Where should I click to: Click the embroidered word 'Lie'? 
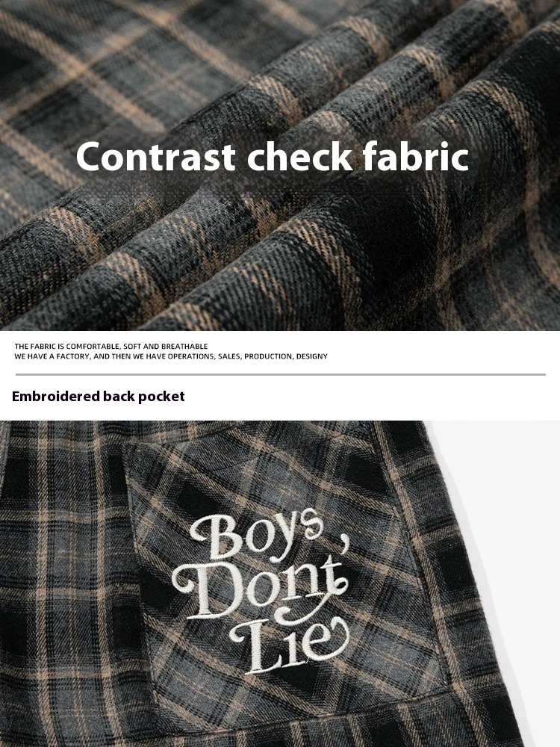coord(290,645)
